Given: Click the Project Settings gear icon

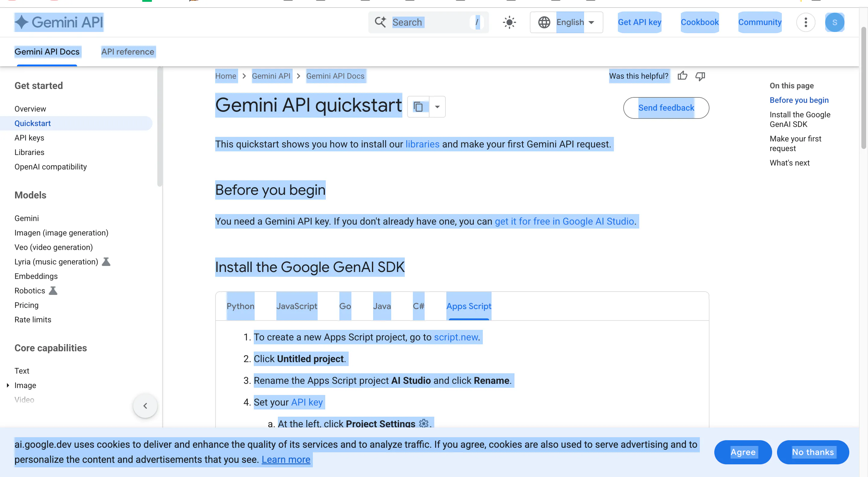Looking at the screenshot, I should click(424, 423).
